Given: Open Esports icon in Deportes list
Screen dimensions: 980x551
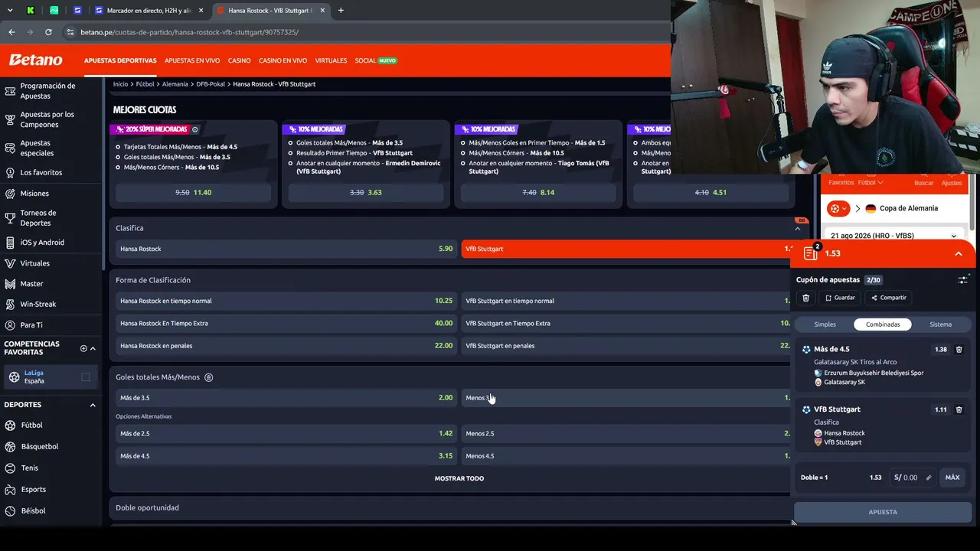Looking at the screenshot, I should pyautogui.click(x=10, y=489).
